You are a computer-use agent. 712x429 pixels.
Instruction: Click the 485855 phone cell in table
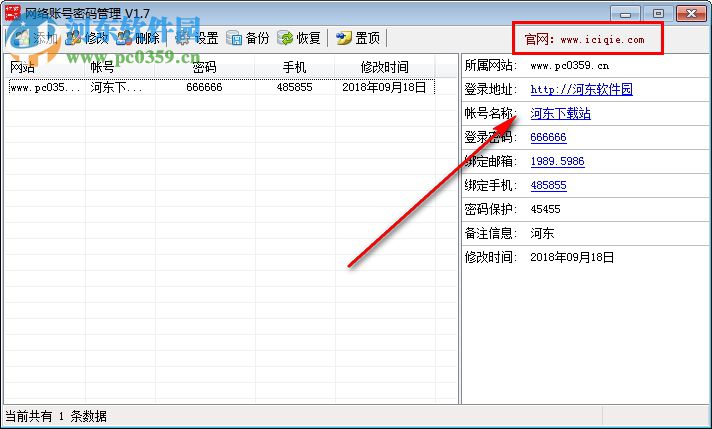pyautogui.click(x=294, y=87)
